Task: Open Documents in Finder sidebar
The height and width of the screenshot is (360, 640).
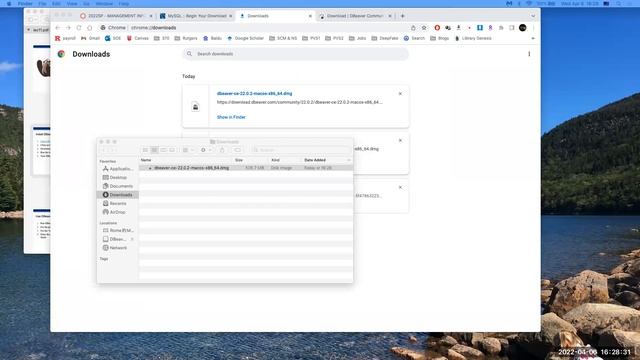Action: [x=118, y=186]
